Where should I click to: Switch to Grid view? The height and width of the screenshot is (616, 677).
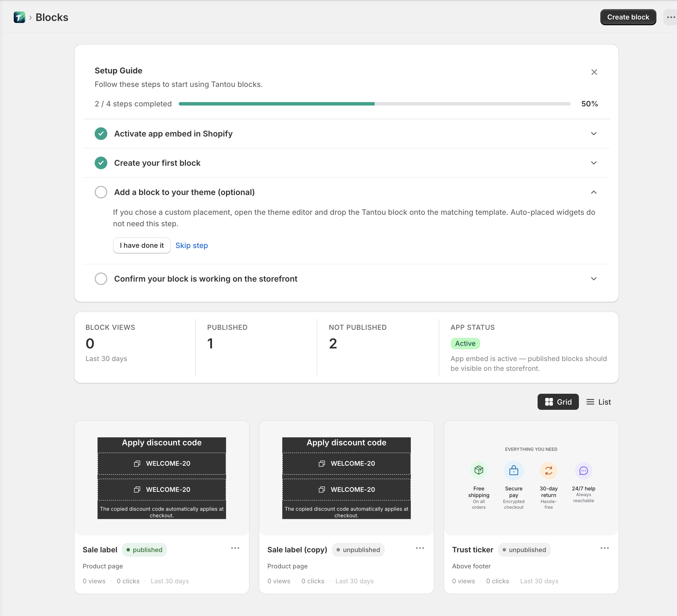click(x=558, y=402)
